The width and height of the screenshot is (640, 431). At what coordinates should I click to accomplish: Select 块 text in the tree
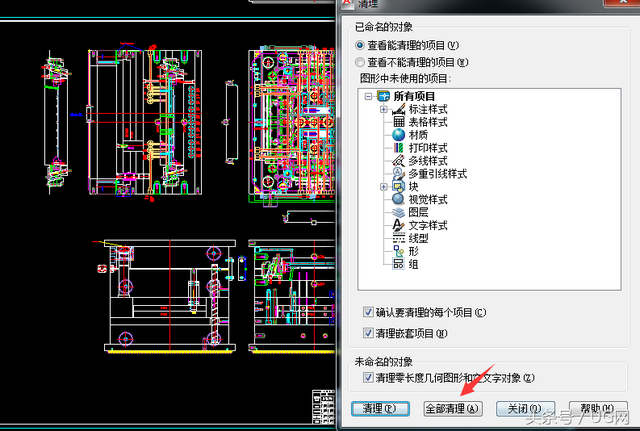[x=413, y=187]
